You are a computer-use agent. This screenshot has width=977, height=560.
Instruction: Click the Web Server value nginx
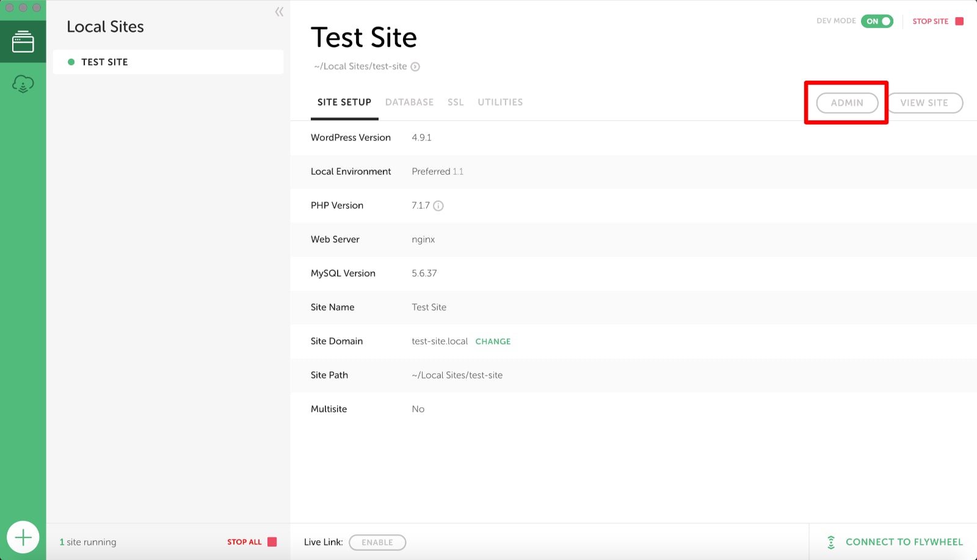coord(423,239)
